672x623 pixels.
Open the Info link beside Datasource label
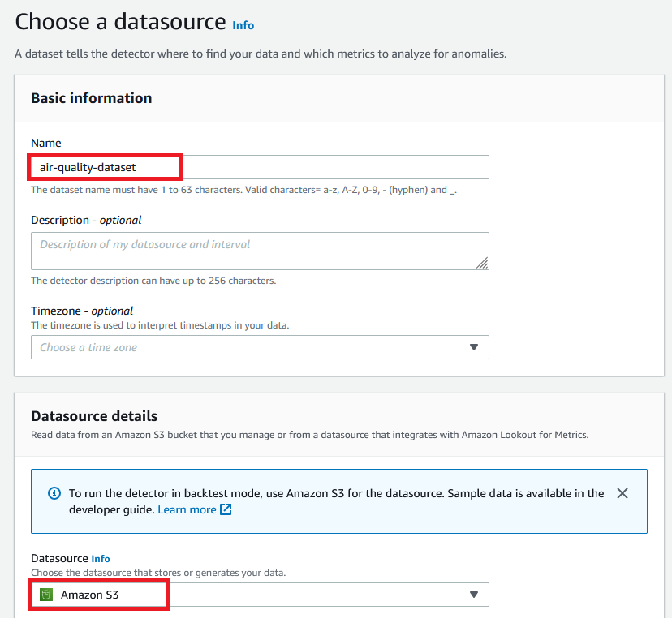pyautogui.click(x=101, y=559)
